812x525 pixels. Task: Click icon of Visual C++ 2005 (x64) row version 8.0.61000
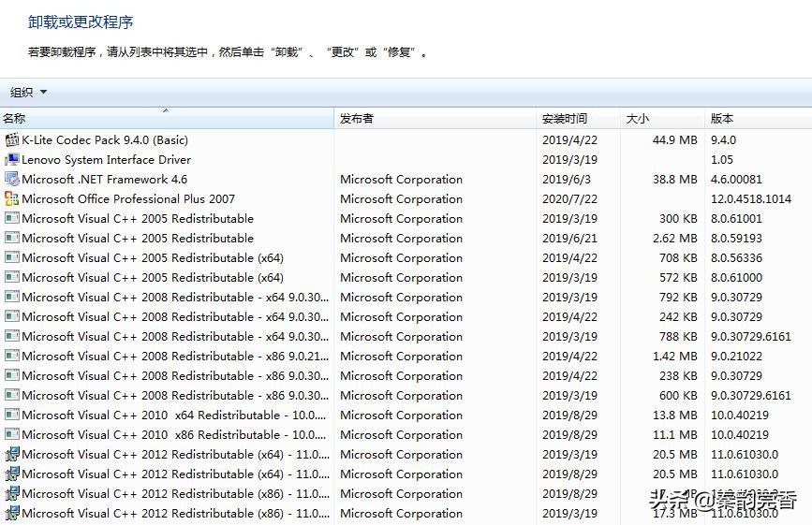coord(12,277)
